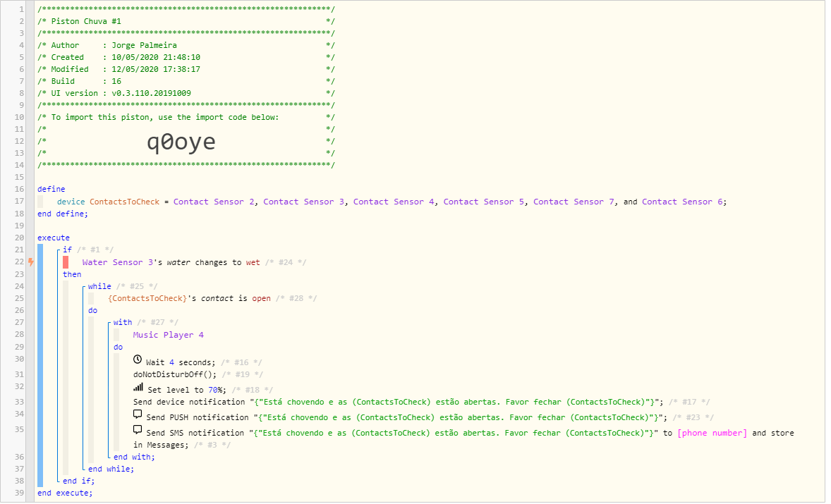Click line number 22 in the gutter
This screenshot has height=504, width=831.
click(x=19, y=262)
